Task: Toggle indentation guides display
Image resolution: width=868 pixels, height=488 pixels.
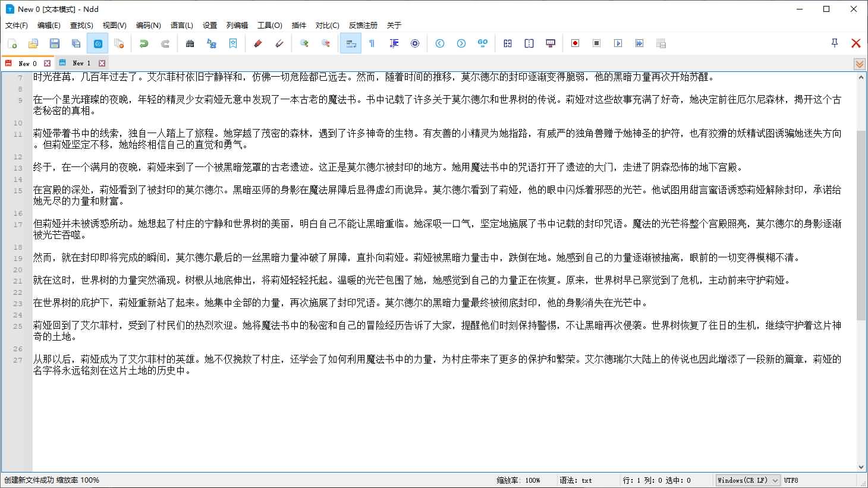Action: point(394,43)
